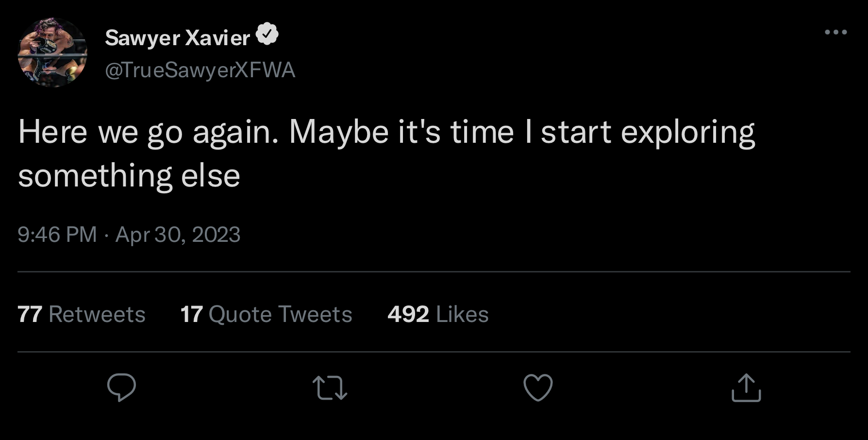This screenshot has height=440, width=868.
Task: Click the word "exploring" in the tweet
Action: point(687,132)
